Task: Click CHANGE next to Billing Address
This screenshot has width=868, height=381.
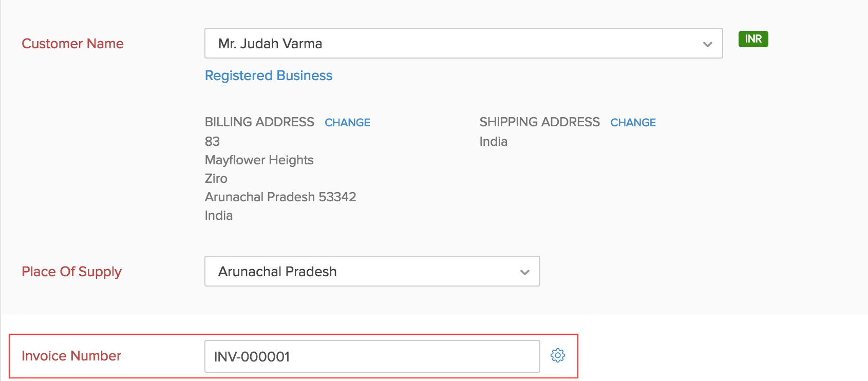Action: pos(347,122)
